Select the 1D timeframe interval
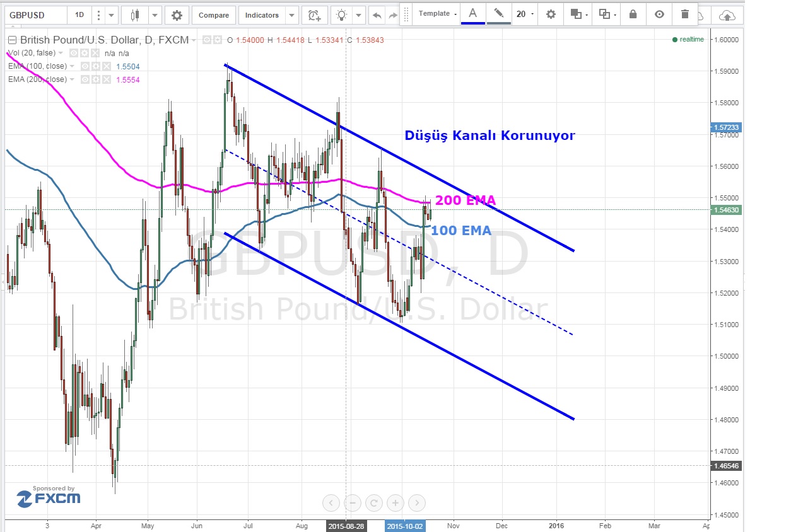 click(79, 15)
